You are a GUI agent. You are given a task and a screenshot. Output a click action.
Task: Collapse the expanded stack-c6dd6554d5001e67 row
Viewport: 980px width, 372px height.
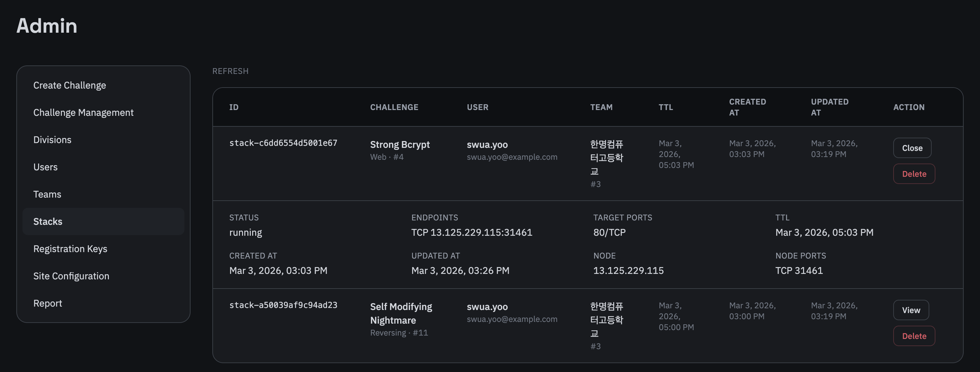[x=283, y=143]
